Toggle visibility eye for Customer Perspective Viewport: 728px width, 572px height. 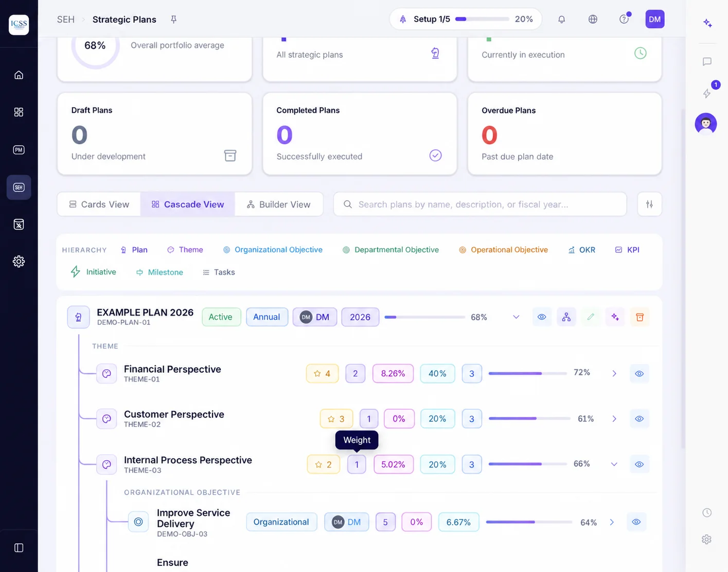point(639,419)
